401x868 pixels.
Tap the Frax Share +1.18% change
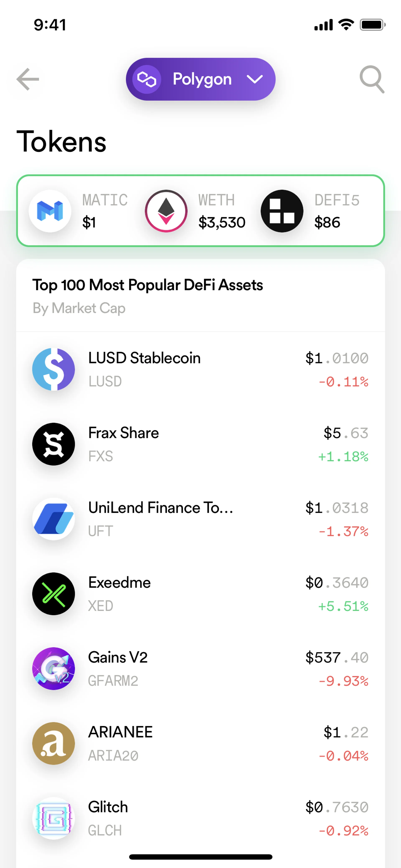point(343,457)
